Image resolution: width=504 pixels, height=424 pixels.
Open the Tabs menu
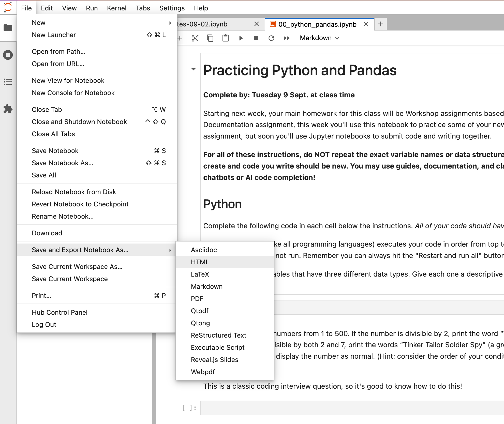143,8
